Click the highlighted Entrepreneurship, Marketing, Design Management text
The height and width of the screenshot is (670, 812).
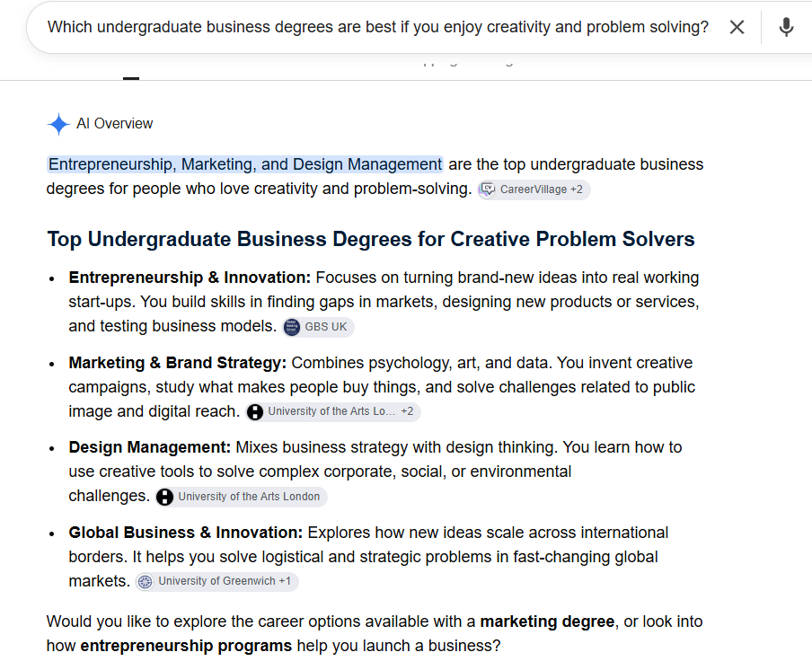pos(245,164)
